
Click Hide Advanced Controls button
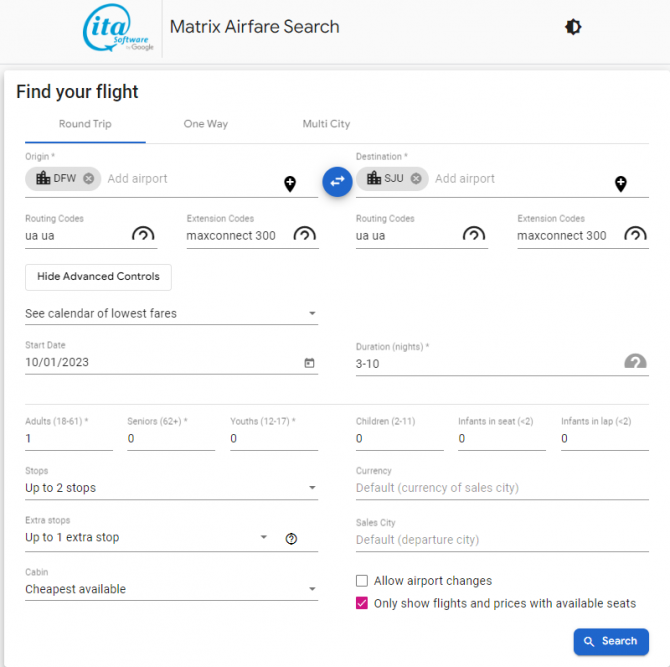(x=98, y=277)
